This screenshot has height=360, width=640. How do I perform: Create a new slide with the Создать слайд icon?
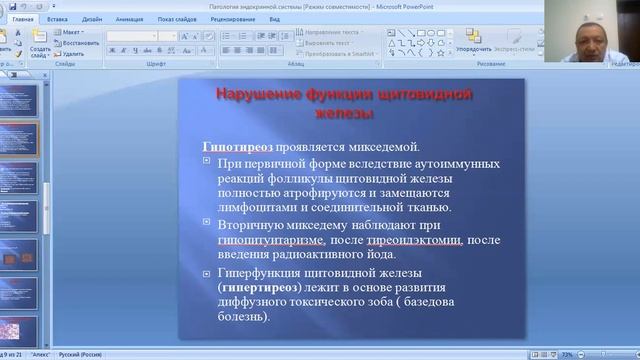click(x=40, y=37)
